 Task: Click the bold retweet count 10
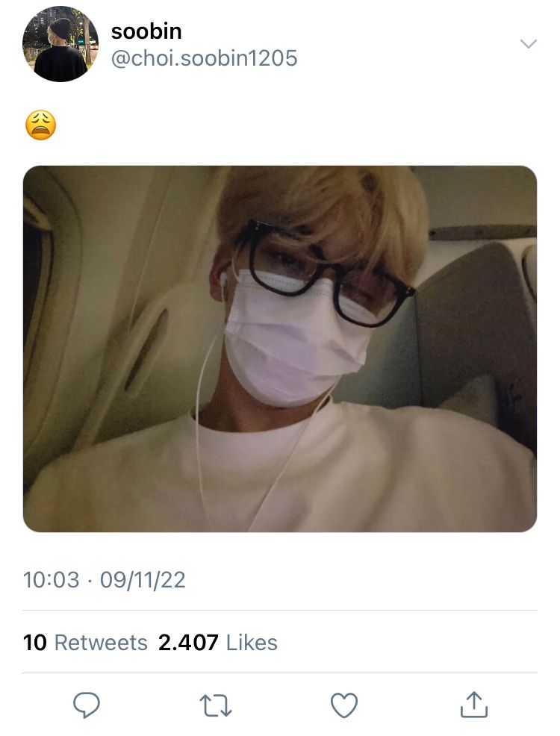point(35,643)
